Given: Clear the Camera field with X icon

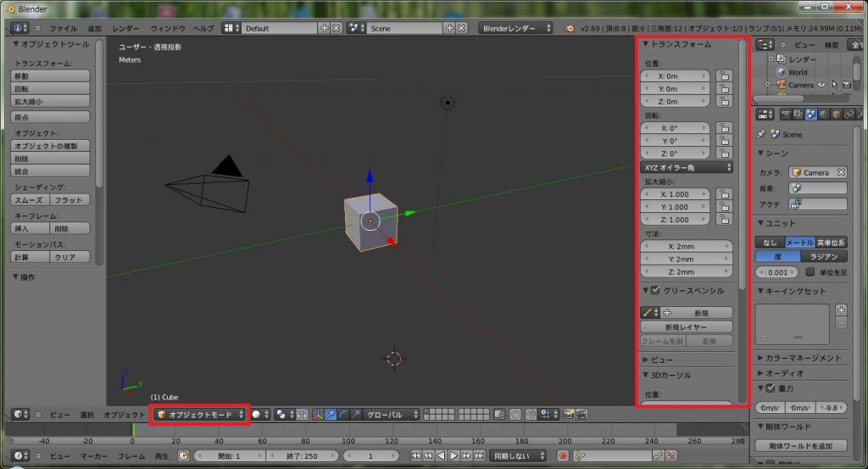Looking at the screenshot, I should [841, 172].
